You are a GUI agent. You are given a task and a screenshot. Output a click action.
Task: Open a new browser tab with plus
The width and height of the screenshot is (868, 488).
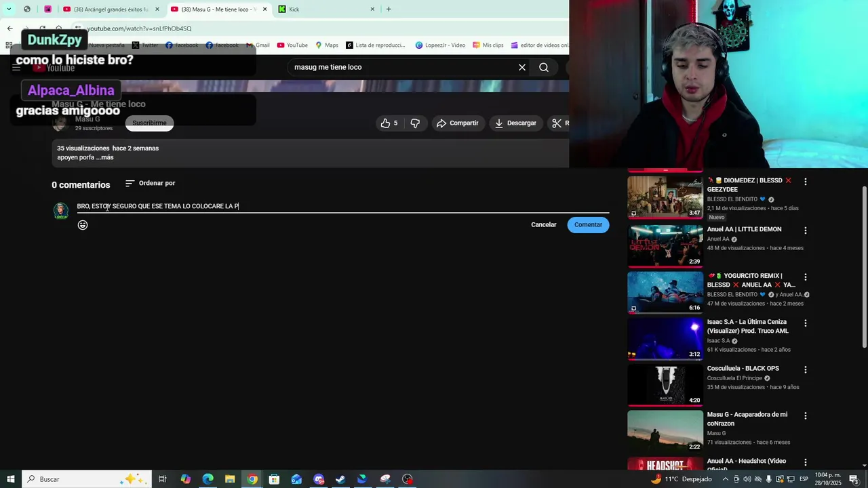[389, 9]
